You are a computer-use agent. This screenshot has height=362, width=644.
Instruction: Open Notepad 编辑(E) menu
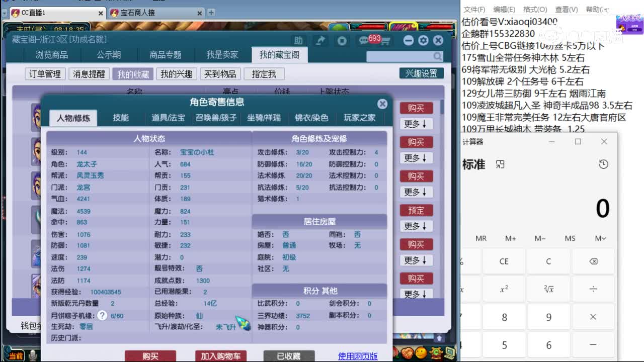(x=504, y=10)
